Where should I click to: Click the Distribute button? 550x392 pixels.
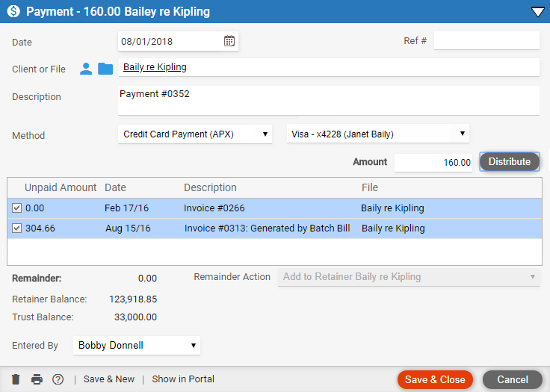509,162
